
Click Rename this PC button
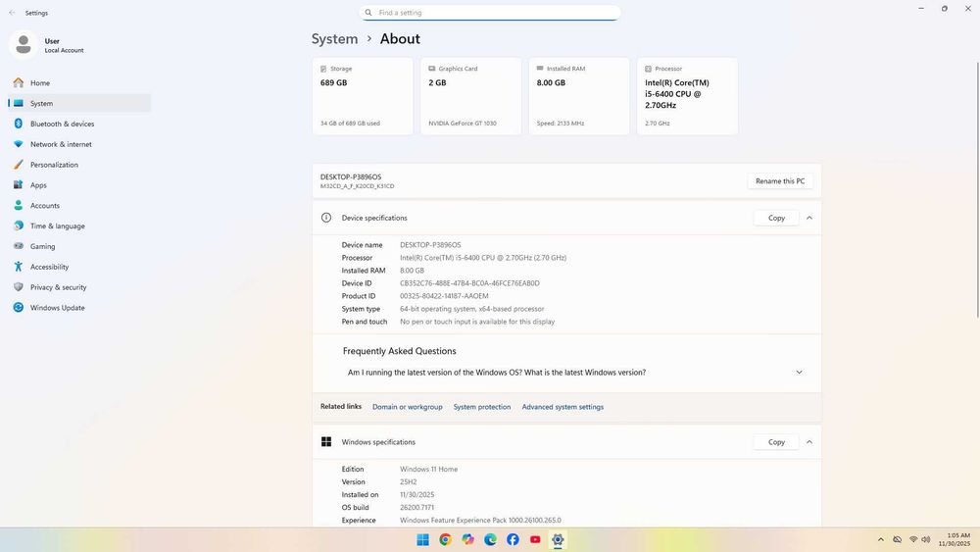click(x=780, y=180)
